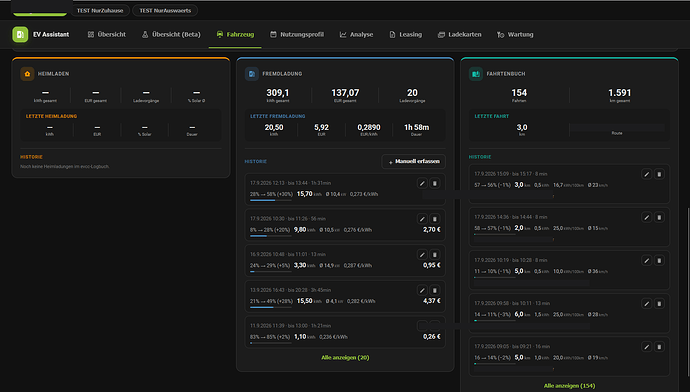Edit the 17.9.2026 10:30 charging entry
Image resolution: width=690 pixels, height=392 pixels.
point(422,219)
